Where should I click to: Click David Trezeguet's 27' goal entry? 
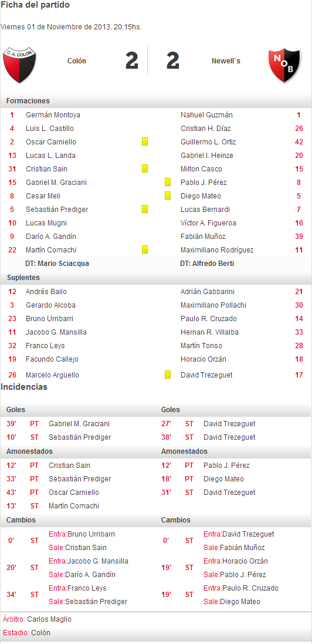point(208,424)
